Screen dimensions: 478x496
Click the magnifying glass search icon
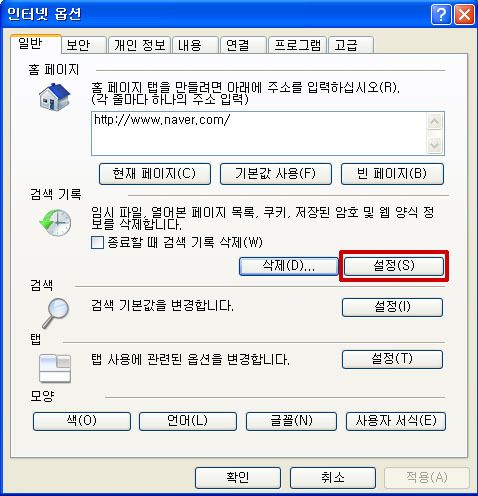(x=56, y=313)
